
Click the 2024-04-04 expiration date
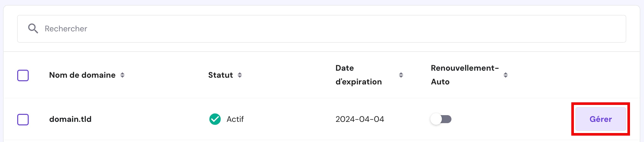click(360, 119)
